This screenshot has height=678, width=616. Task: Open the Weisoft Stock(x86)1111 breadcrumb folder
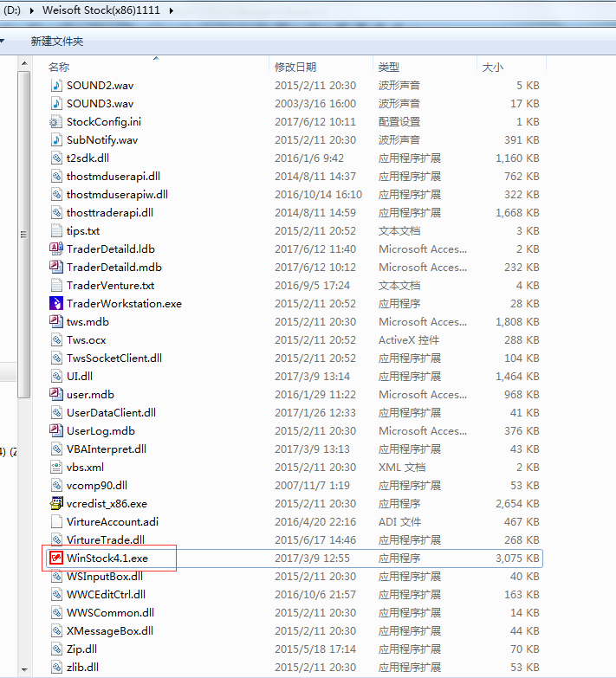tap(101, 10)
